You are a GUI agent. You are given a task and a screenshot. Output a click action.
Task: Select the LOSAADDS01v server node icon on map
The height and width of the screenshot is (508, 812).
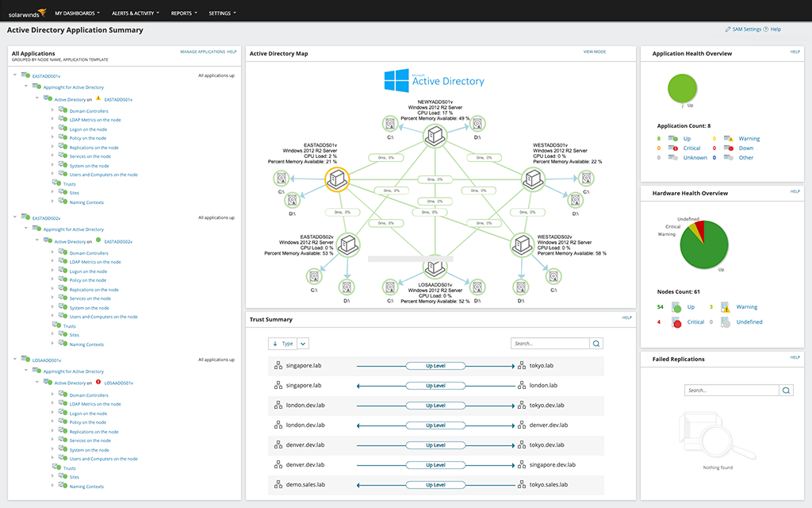click(x=435, y=267)
